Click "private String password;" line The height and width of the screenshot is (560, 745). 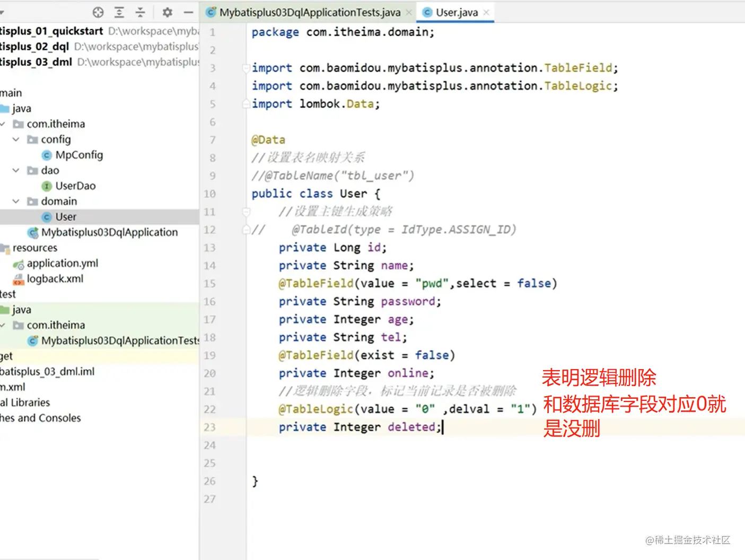360,302
